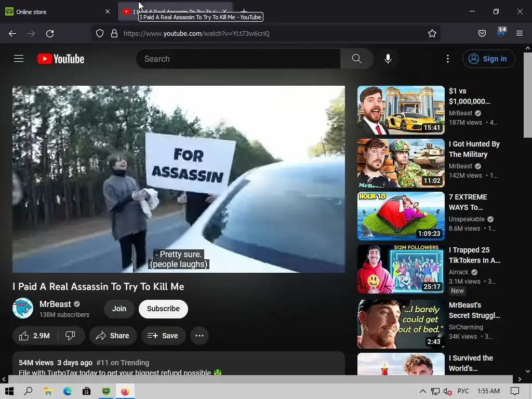The image size is (532, 399).
Task: Click I Survived the World's... title
Action: click(x=471, y=363)
